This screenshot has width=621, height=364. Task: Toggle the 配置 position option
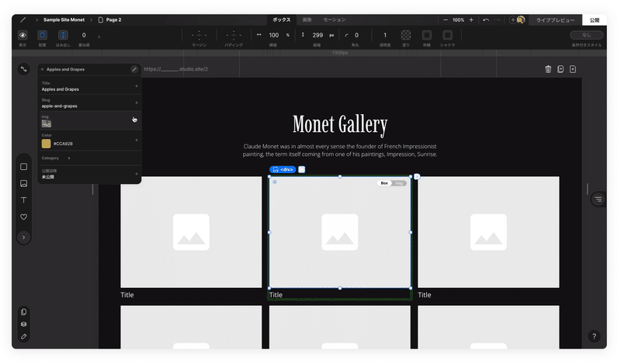(x=43, y=35)
